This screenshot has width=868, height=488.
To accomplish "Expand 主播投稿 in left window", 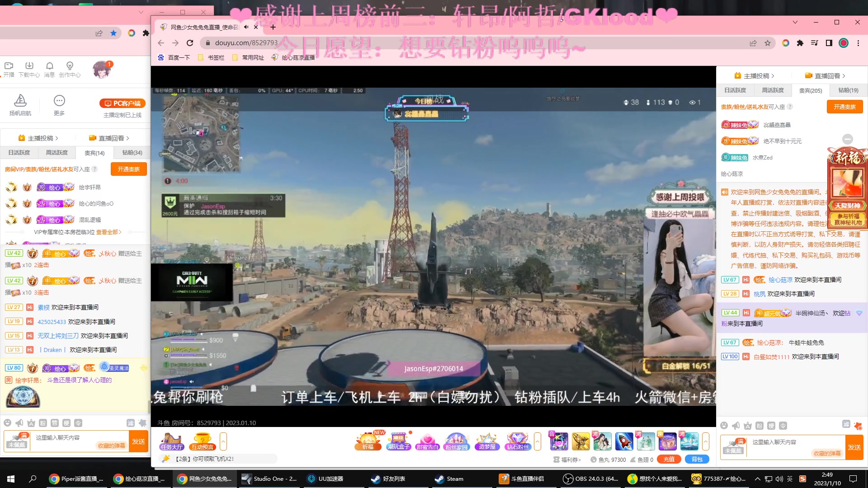I will [x=38, y=138].
